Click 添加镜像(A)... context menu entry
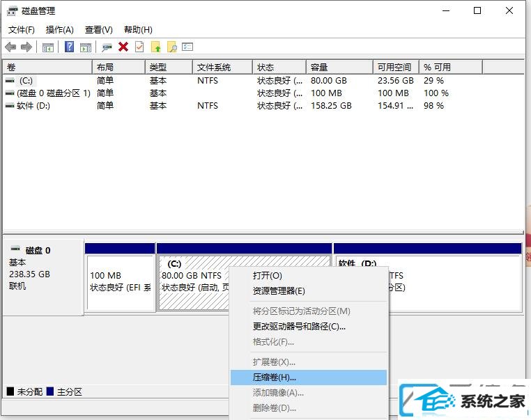The image size is (531, 420). [x=309, y=393]
